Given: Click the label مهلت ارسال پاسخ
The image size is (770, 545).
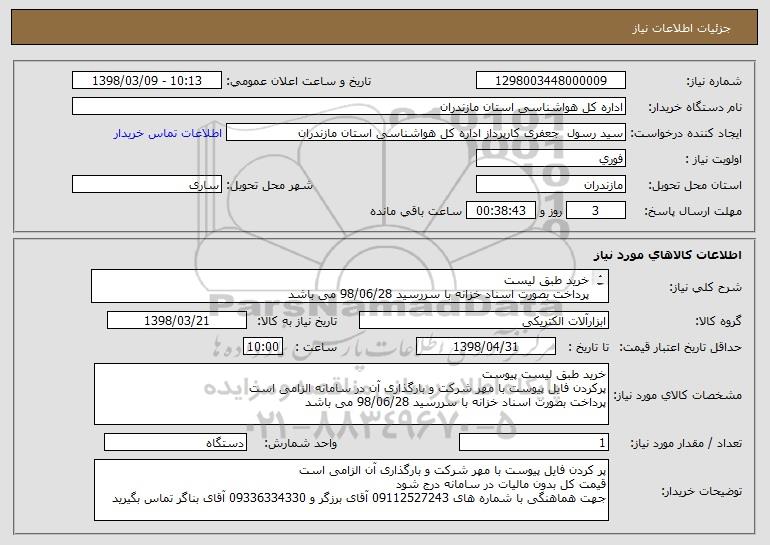Looking at the screenshot, I should [x=693, y=212].
